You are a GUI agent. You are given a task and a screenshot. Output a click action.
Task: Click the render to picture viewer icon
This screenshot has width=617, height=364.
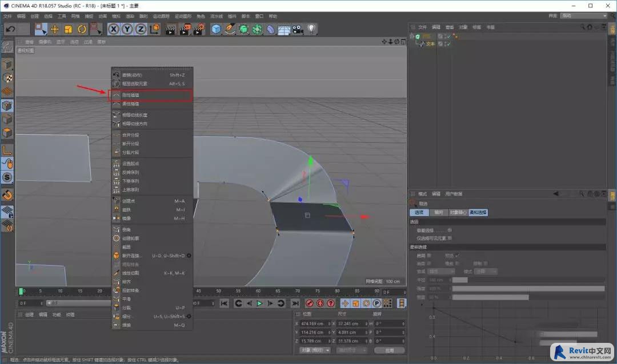185,29
